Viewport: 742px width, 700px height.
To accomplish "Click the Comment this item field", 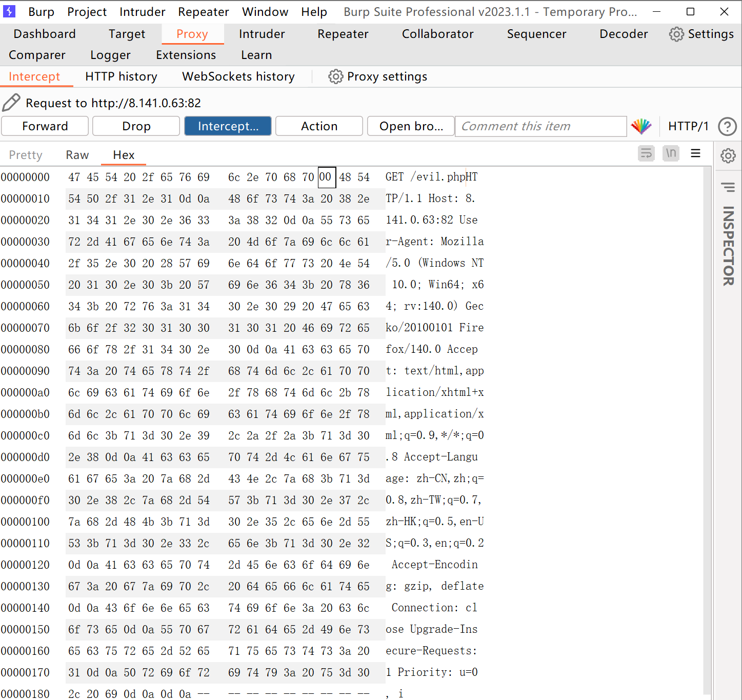I will (x=540, y=126).
